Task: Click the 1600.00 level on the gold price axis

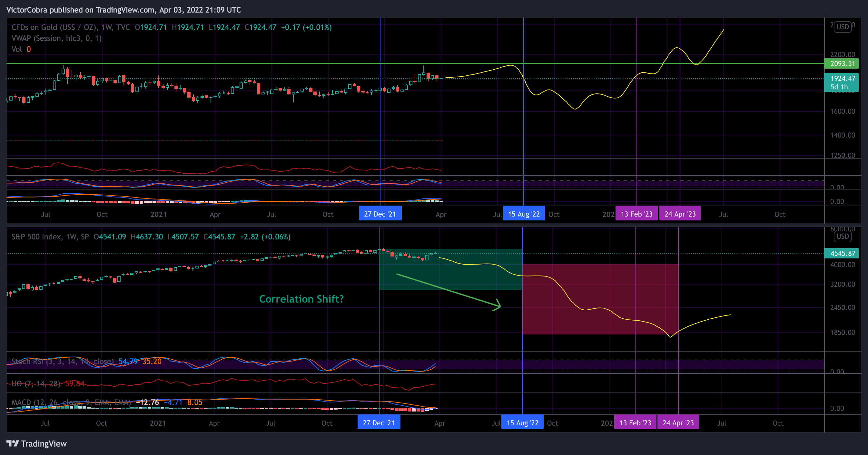Action: (x=843, y=111)
